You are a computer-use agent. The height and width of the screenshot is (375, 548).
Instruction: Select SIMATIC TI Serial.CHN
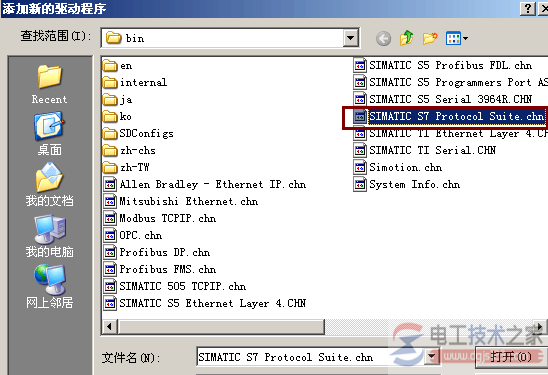[x=425, y=151]
